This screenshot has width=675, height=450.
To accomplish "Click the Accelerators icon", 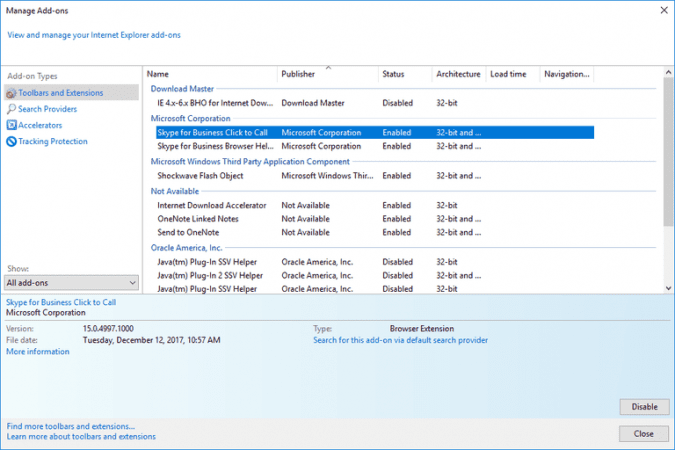I will pos(12,125).
